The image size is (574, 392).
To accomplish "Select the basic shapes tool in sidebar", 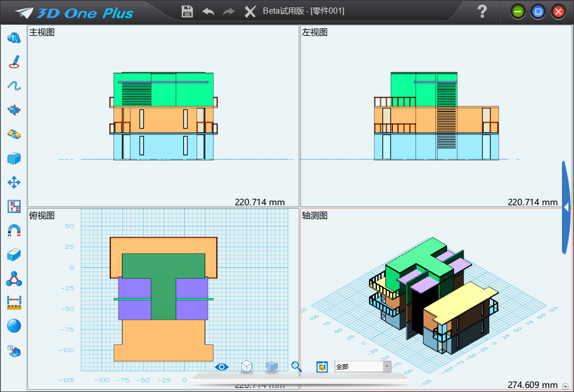I will (14, 38).
